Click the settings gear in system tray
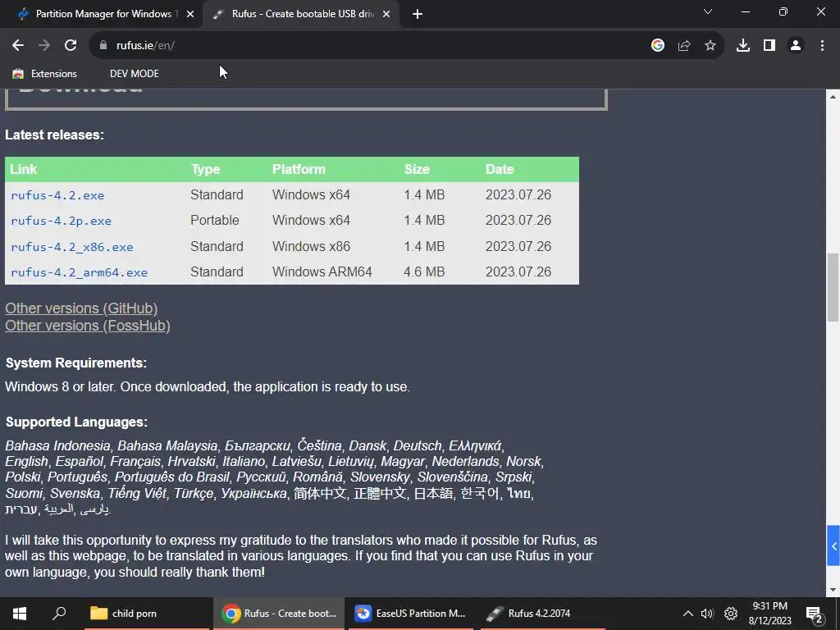Viewport: 840px width, 630px height. coord(731,614)
